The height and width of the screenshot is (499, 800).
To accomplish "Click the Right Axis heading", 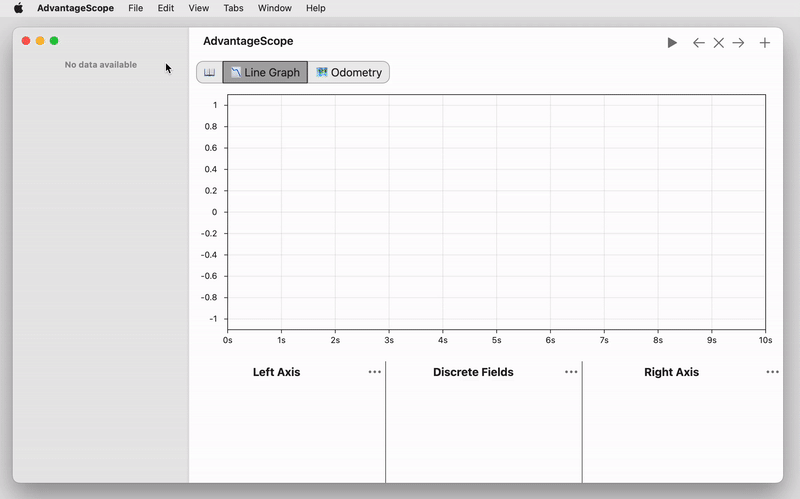I will [671, 372].
